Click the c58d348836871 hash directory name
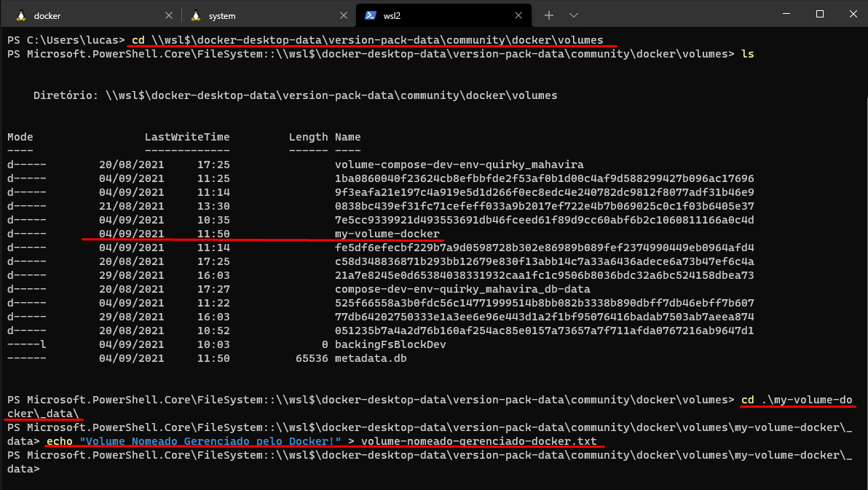This screenshot has width=868, height=490. pyautogui.click(x=544, y=261)
